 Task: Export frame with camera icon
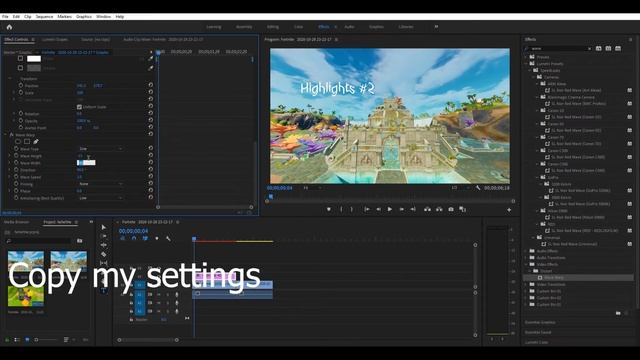(x=451, y=209)
